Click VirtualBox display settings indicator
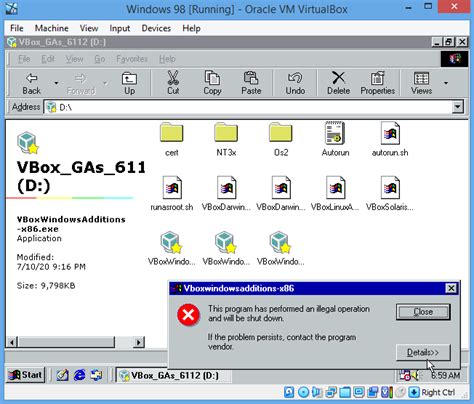The image size is (474, 404). [x=359, y=392]
